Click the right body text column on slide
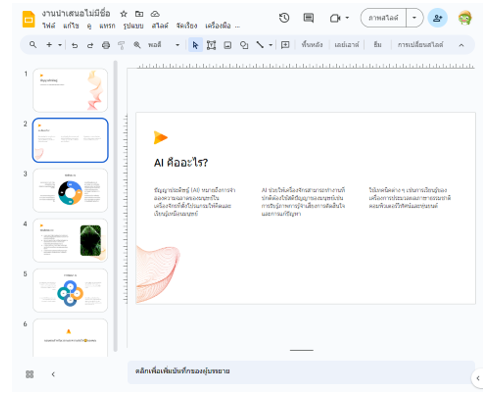The width and height of the screenshot is (491, 398). click(x=410, y=198)
